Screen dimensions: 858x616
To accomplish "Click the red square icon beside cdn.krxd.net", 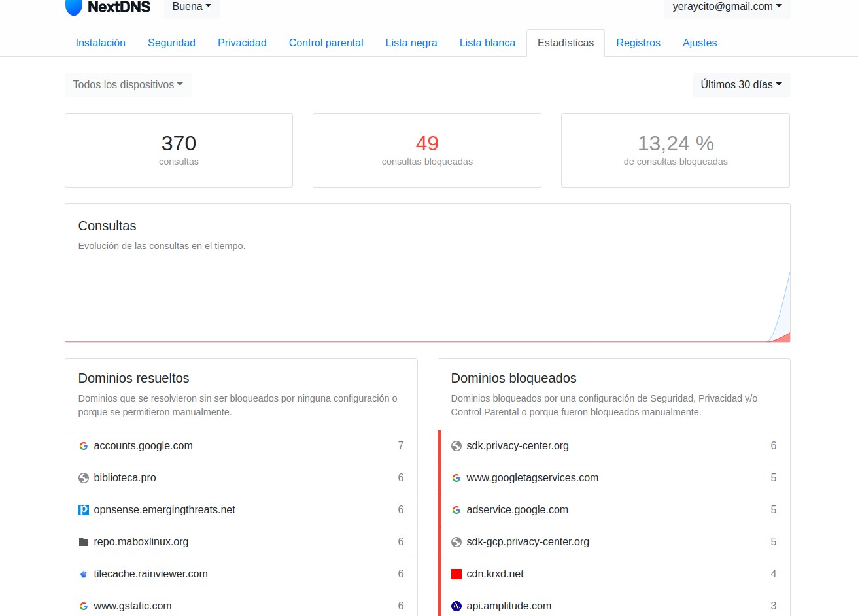I will pyautogui.click(x=456, y=574).
